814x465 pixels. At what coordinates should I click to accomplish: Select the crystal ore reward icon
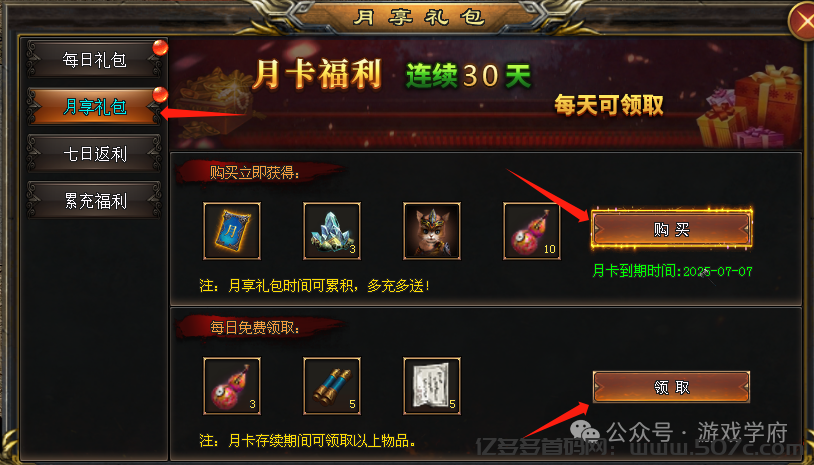332,231
